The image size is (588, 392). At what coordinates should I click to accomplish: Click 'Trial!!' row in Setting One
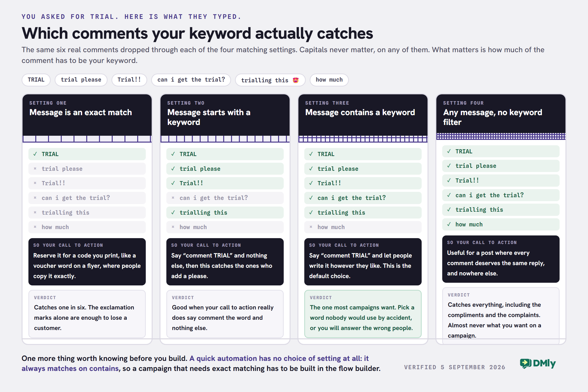pos(87,183)
